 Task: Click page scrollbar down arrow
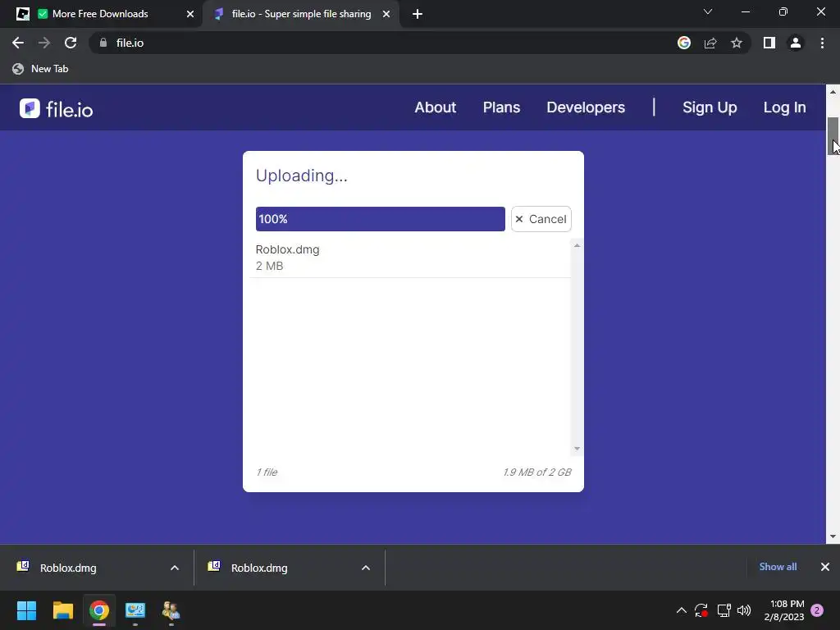point(833,536)
